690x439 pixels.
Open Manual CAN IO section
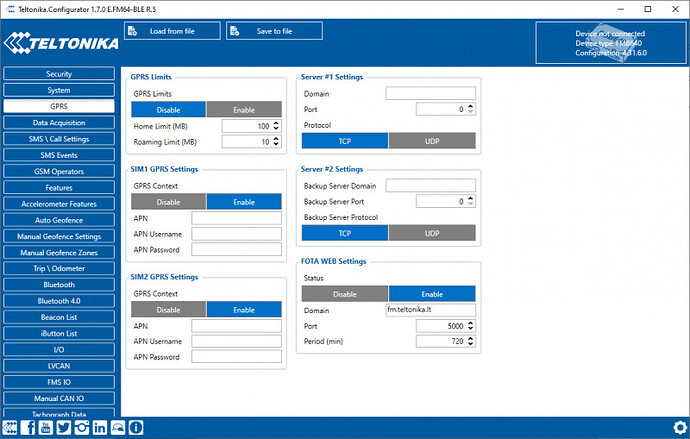coord(59,399)
